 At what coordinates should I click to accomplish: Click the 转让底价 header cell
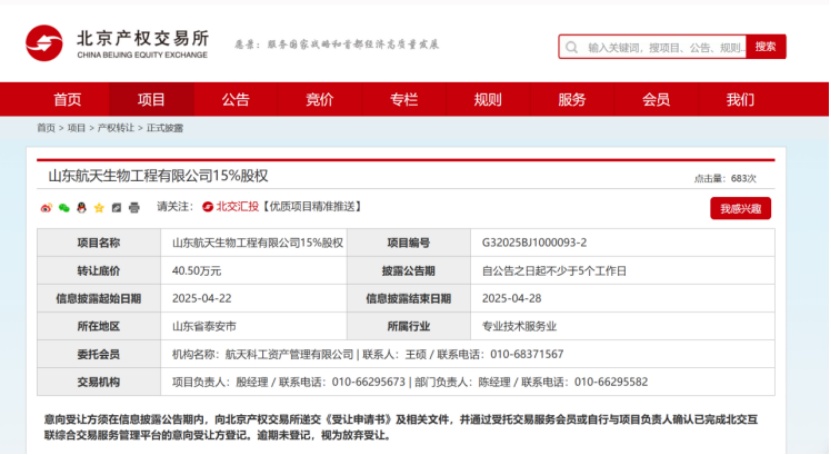tap(99, 271)
